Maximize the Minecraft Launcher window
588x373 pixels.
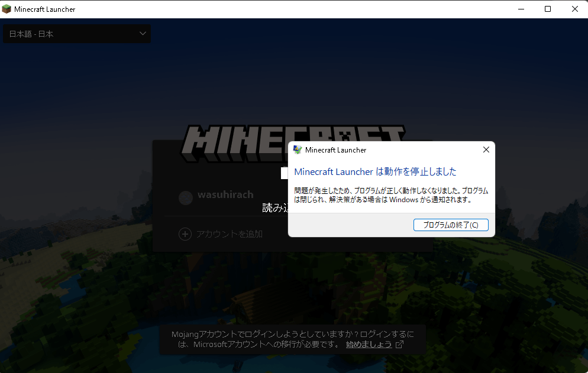548,9
